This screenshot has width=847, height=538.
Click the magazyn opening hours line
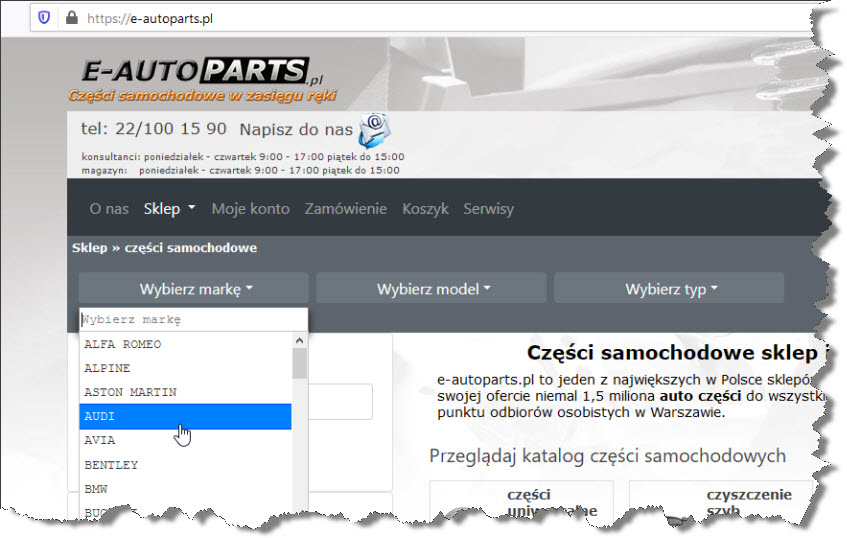pos(240,170)
